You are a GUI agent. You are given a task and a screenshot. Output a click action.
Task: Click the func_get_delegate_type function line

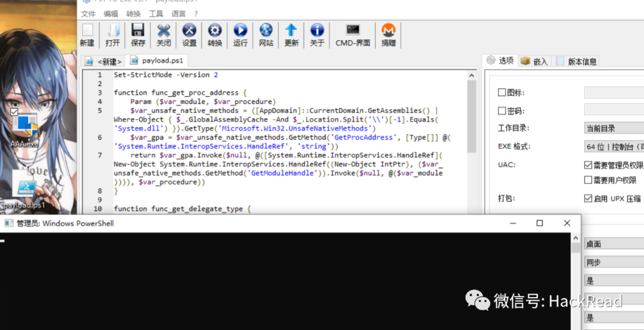pos(182,209)
